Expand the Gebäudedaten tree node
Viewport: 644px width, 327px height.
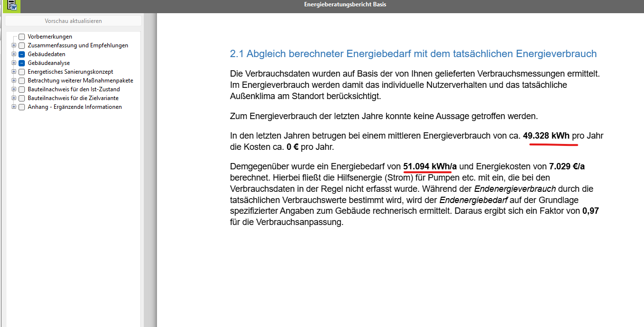point(14,54)
